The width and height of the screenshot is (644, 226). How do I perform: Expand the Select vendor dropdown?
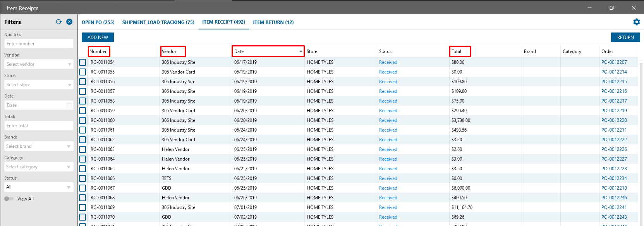[x=39, y=64]
